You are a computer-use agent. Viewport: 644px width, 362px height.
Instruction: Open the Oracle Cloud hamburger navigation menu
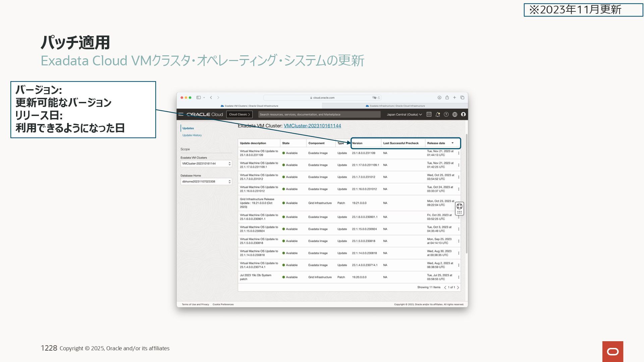tap(181, 114)
